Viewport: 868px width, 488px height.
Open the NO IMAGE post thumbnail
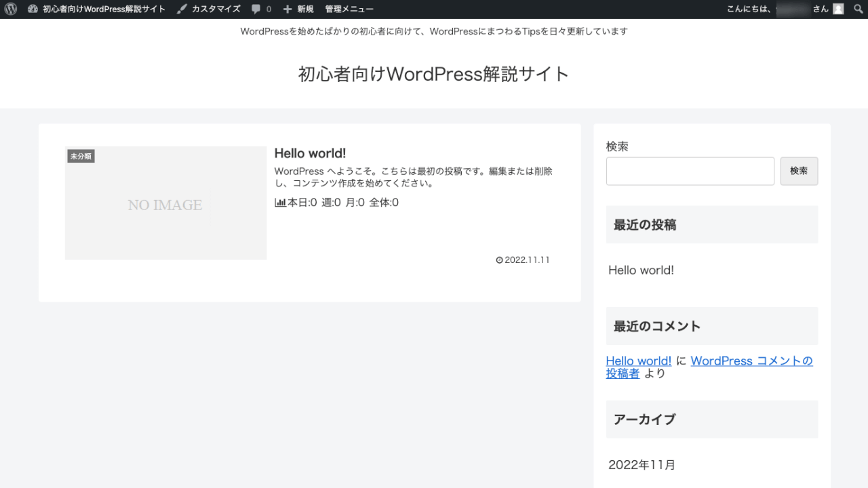[x=165, y=203]
